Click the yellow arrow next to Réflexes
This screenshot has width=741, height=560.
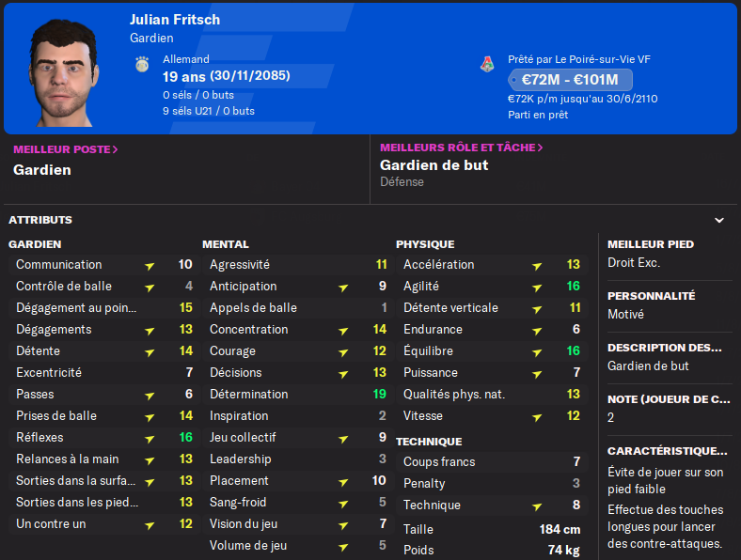150,439
